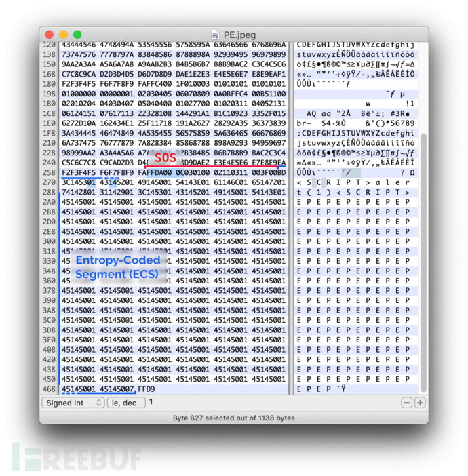This screenshot has width=468, height=476.
Task: Click text starting "jstuvwxyz" in row 210
Action: 355,143
